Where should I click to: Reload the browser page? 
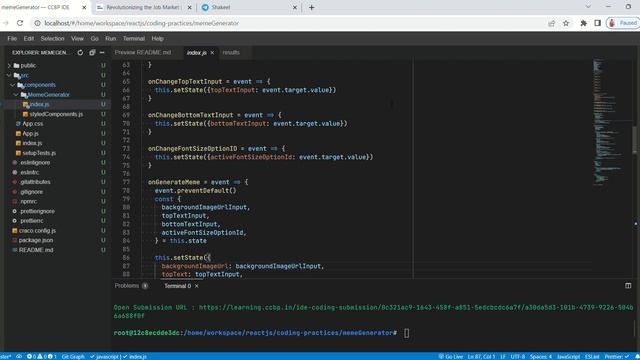click(x=20, y=23)
